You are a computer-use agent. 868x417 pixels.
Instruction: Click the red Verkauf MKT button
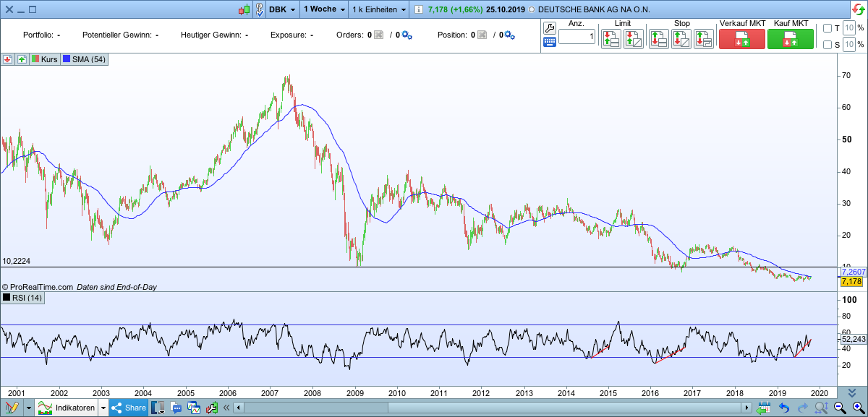[x=741, y=39]
